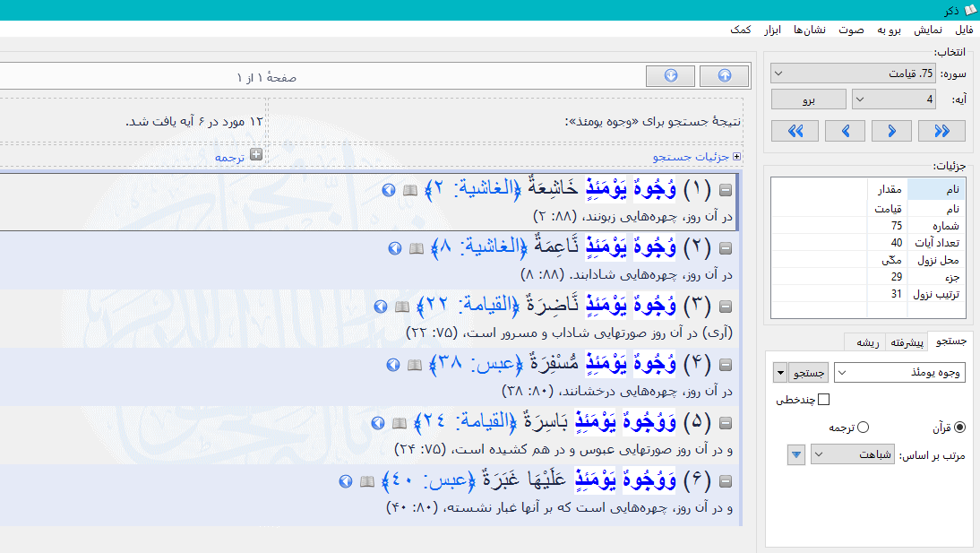This screenshot has height=553, width=980.
Task: Open verse link القيامة: ۲۴
Action: pos(467,421)
